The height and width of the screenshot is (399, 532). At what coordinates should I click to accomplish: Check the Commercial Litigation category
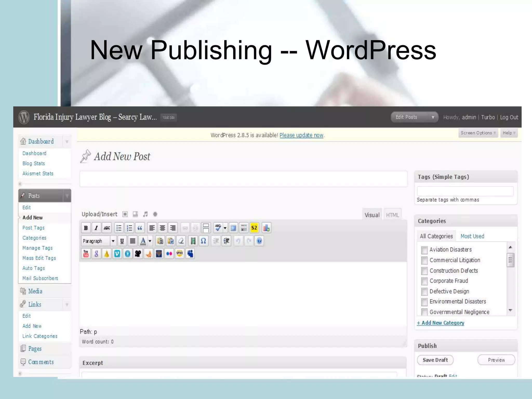coord(424,261)
